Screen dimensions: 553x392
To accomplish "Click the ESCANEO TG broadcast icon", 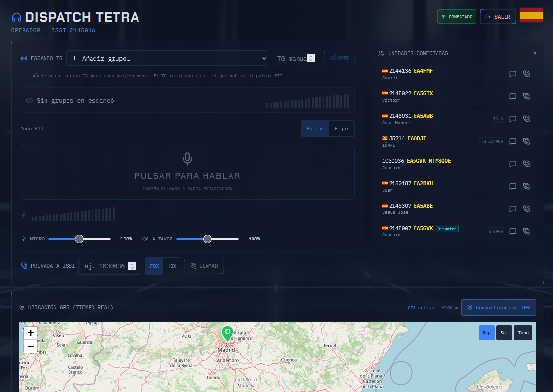I will (x=24, y=59).
